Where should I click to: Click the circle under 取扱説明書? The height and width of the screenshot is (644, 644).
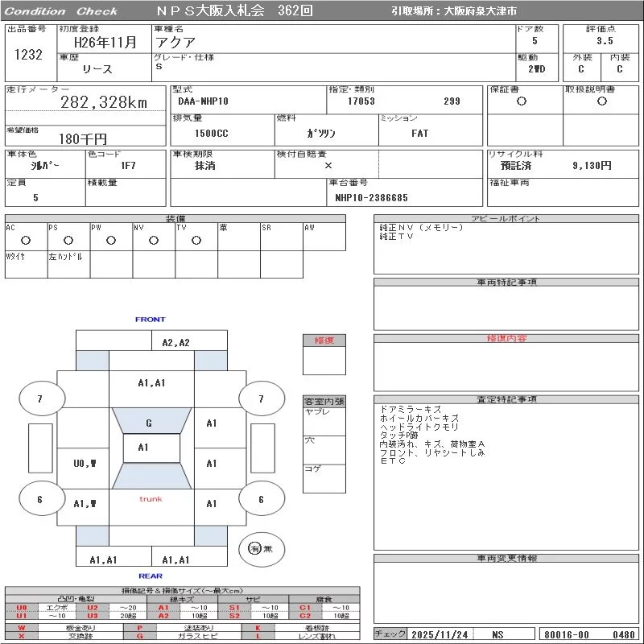[602, 101]
